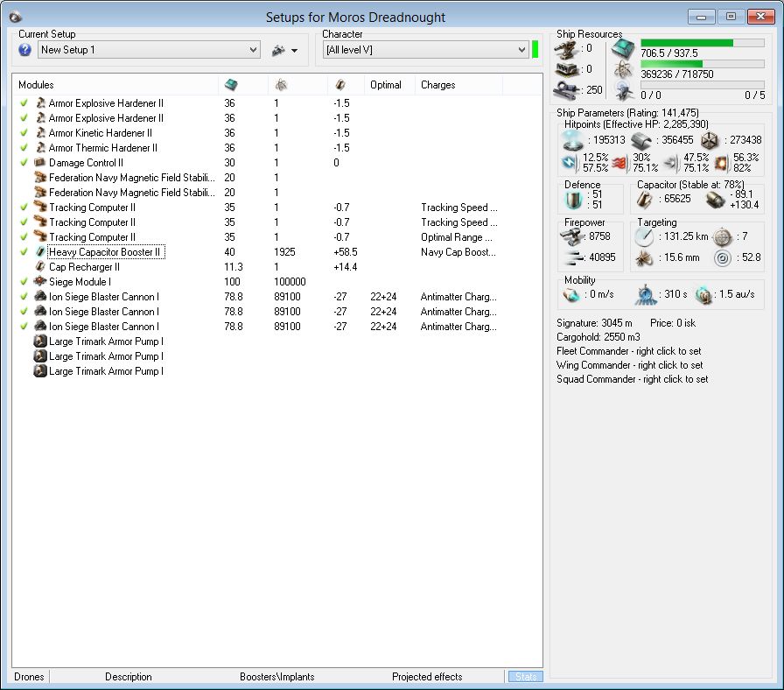Click the CPU column header icon
The width and height of the screenshot is (784, 690).
coord(230,85)
